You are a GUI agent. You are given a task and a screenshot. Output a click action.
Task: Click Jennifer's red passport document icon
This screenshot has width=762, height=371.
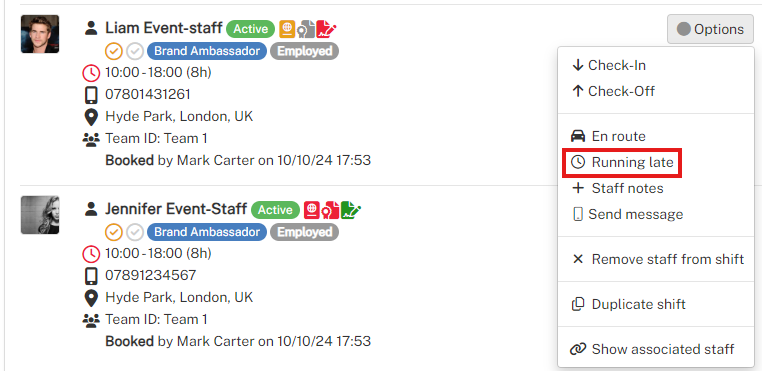312,210
